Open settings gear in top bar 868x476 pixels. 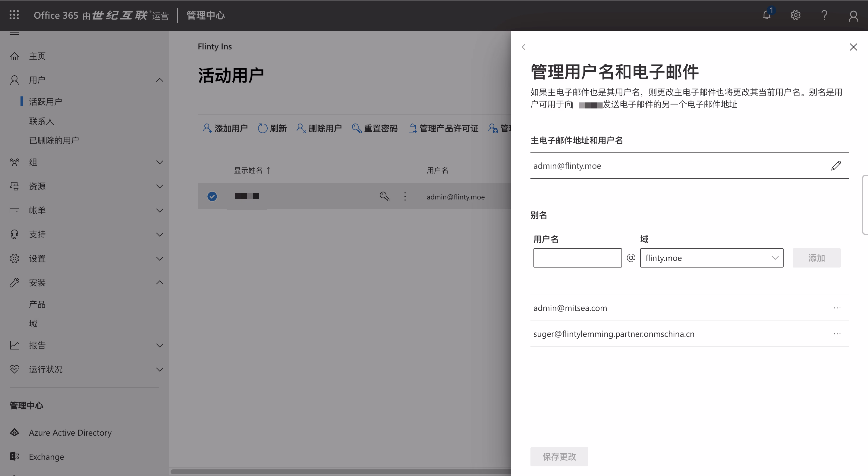796,15
